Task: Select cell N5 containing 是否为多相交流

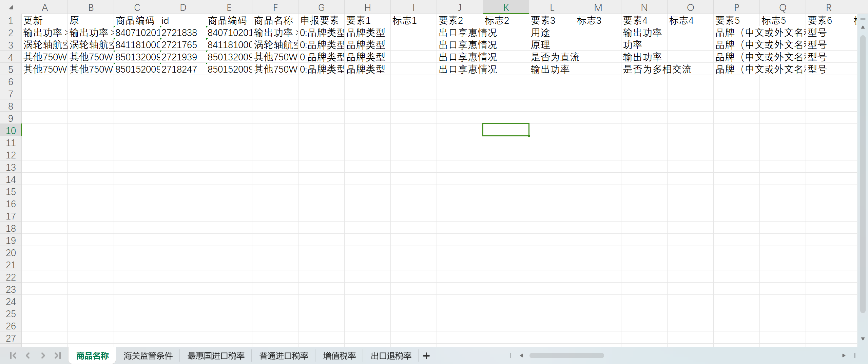Action: [644, 69]
